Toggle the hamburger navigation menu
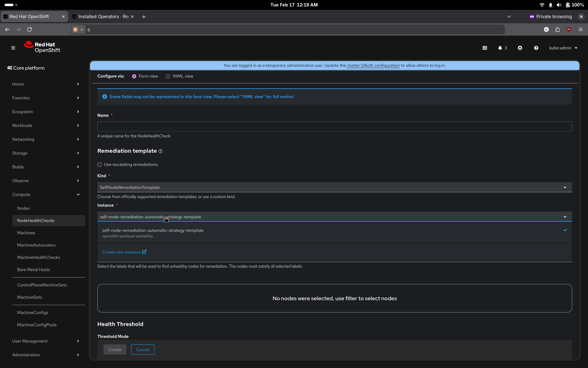Screen dimensions: 588x368 (x=13, y=48)
